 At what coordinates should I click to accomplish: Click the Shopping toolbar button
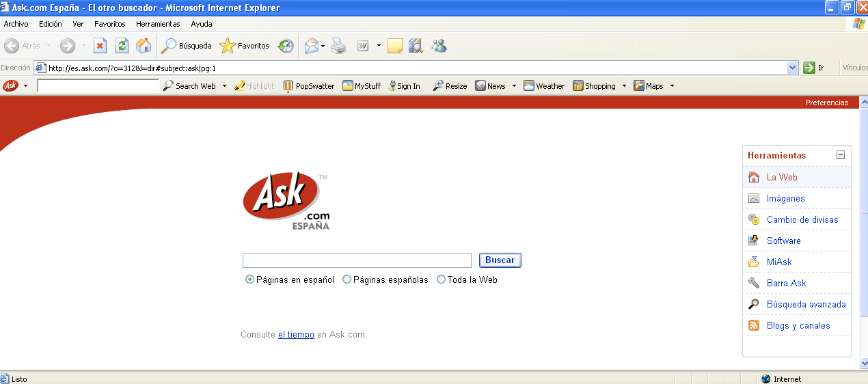point(595,86)
